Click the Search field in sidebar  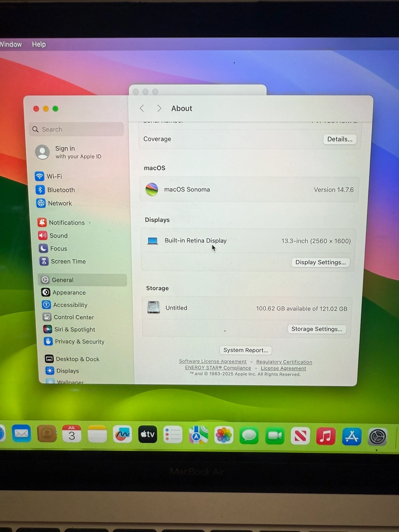[76, 129]
